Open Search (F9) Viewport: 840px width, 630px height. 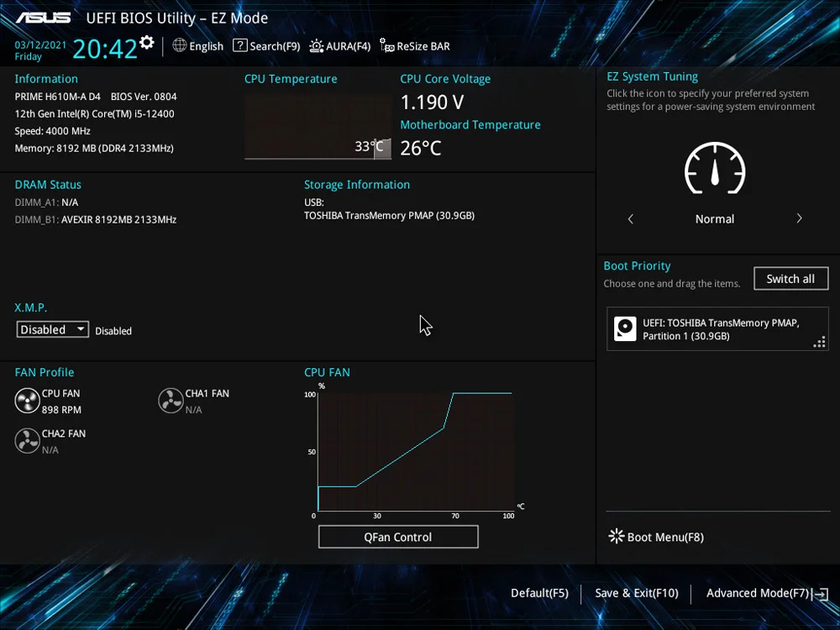click(266, 46)
